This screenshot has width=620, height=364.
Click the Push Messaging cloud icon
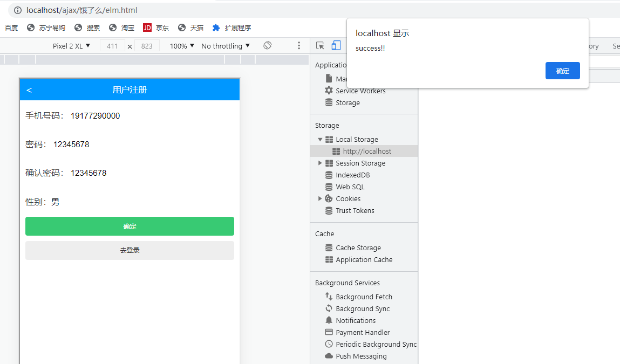(x=329, y=356)
